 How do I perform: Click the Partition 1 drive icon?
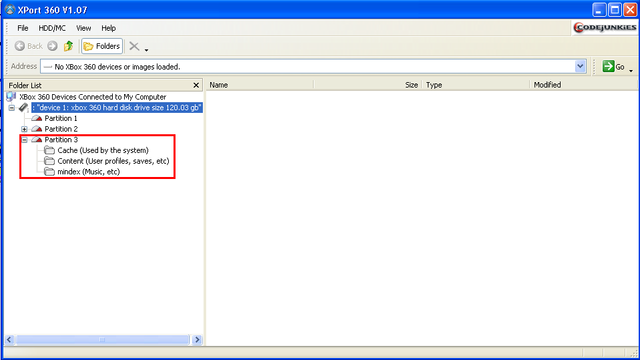point(37,118)
